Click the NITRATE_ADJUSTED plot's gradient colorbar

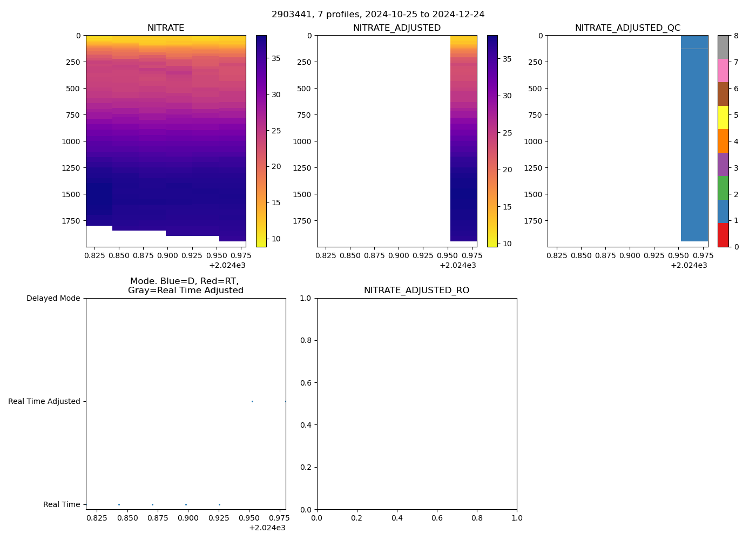point(492,141)
